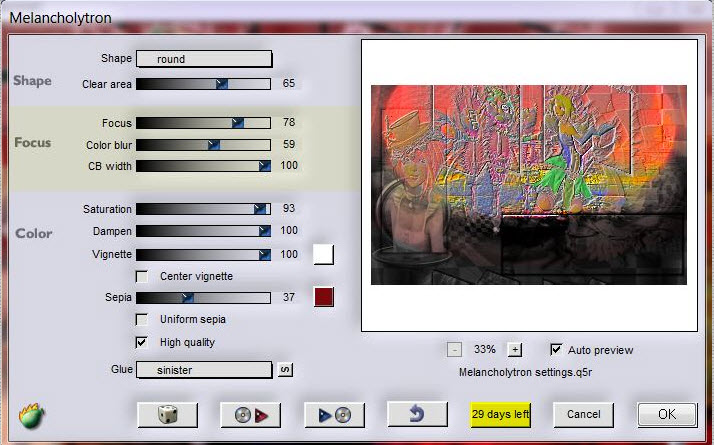Viewport: 714px width, 445px height.
Task: Click the preview image thumbnail
Action: point(529,184)
